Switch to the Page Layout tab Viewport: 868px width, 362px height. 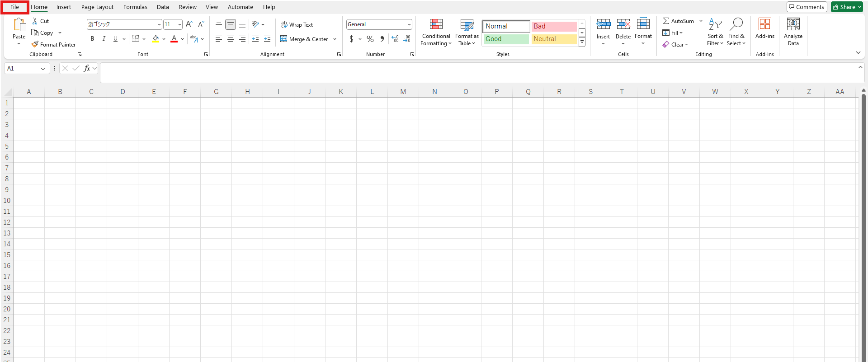(x=97, y=7)
